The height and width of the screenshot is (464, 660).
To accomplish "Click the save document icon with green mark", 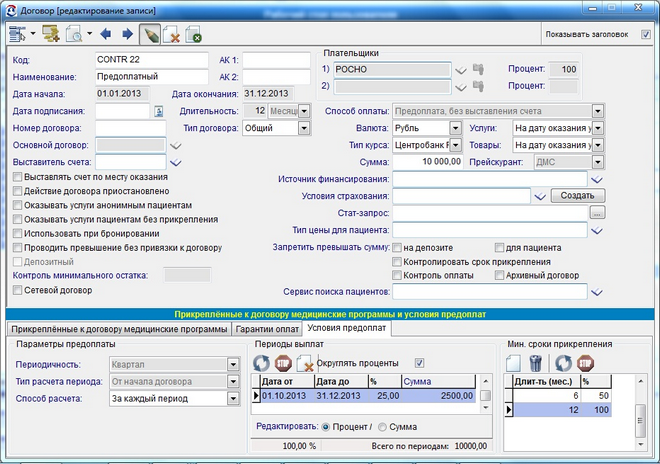I will point(194,34).
